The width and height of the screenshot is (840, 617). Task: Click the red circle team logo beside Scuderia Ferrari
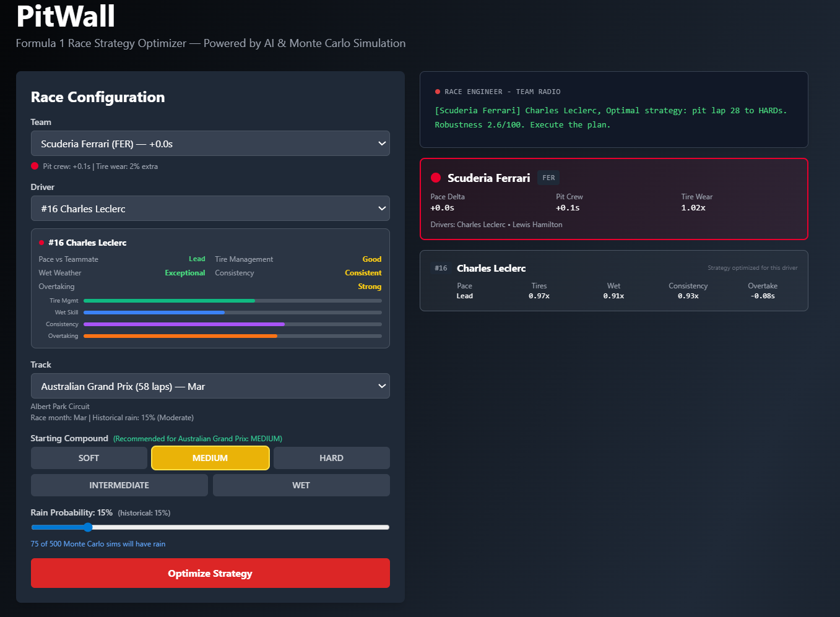click(x=436, y=178)
